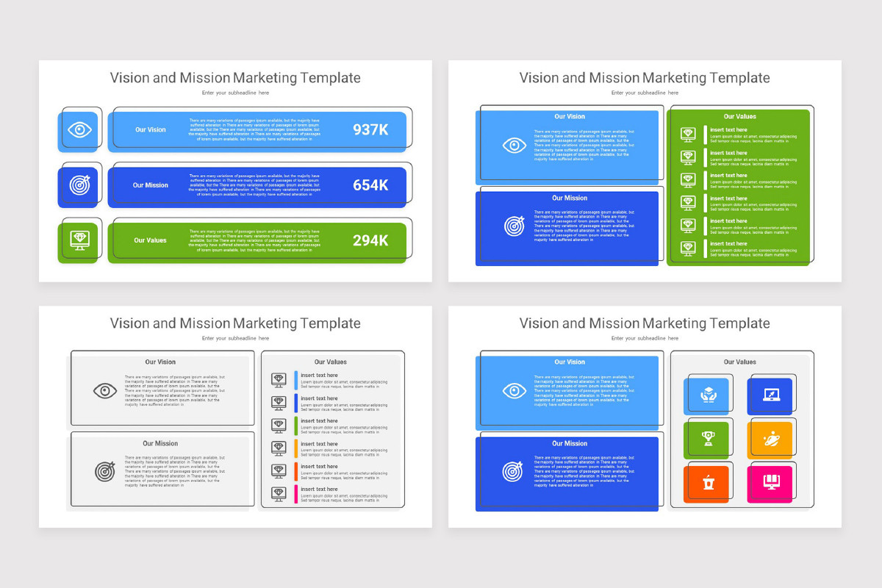Image resolution: width=882 pixels, height=588 pixels.
Task: Click the 937K statistic label
Action: [372, 129]
